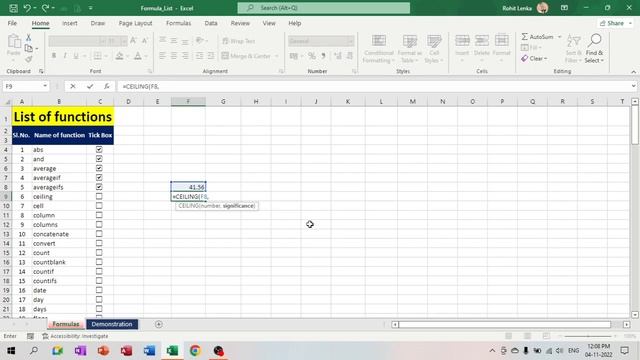Open Clear dropdown menu

[545, 58]
